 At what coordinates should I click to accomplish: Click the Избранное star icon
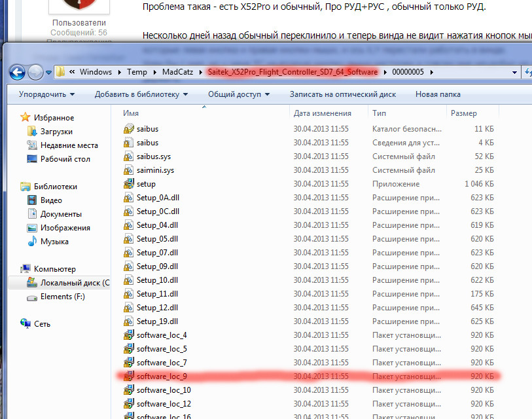coord(25,117)
